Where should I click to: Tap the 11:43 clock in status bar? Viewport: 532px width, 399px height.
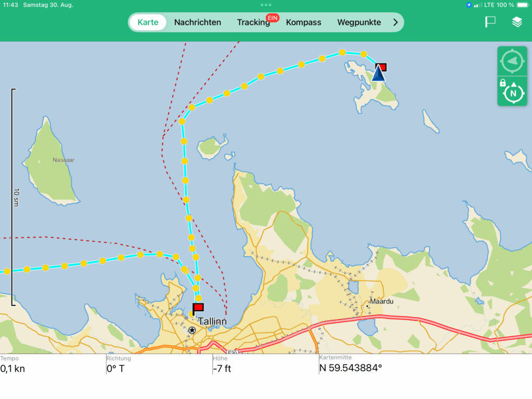10,5
